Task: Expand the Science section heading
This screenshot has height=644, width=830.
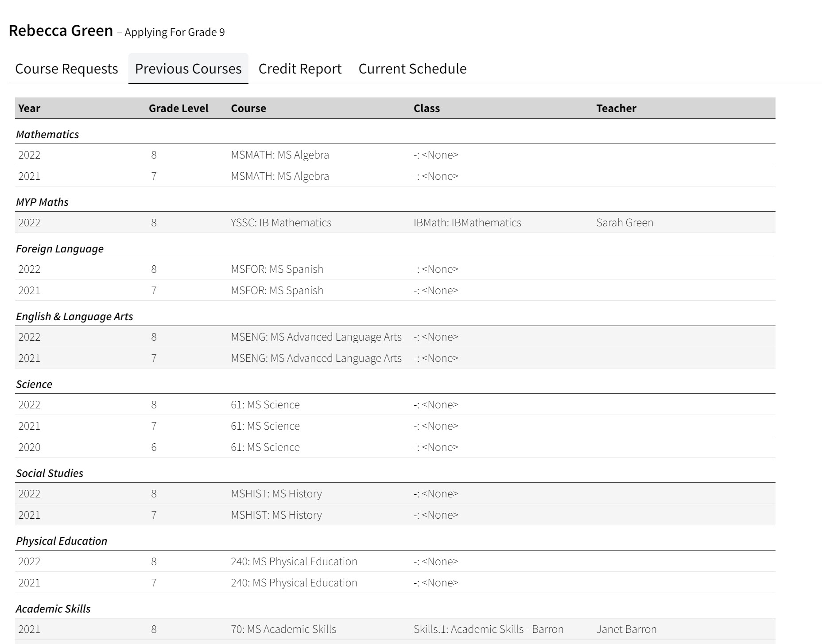Action: 35,384
